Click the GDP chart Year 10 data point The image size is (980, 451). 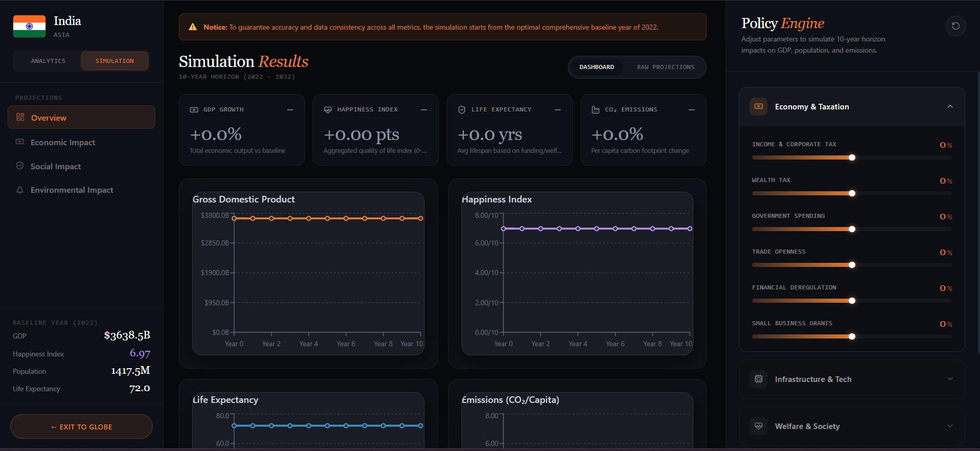click(421, 218)
